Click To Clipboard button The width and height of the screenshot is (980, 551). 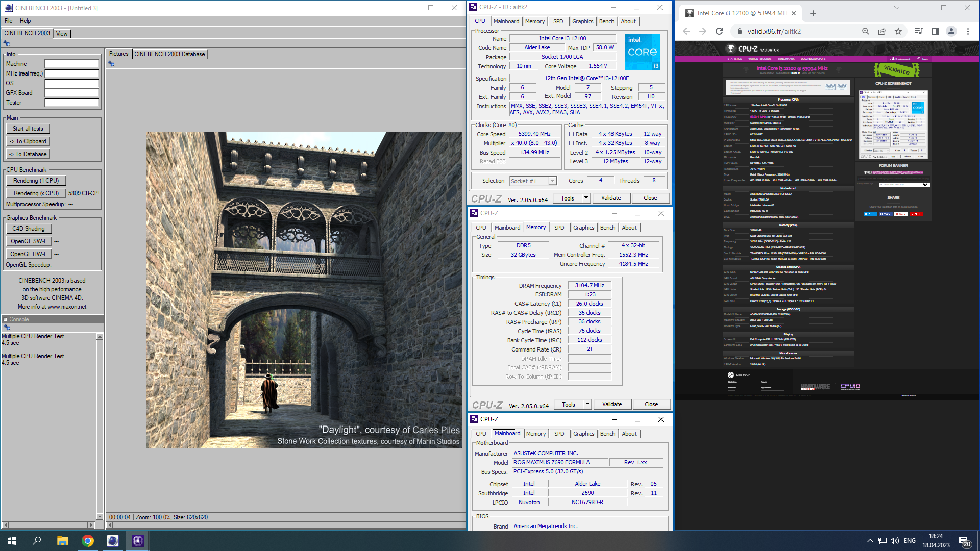[x=28, y=141]
